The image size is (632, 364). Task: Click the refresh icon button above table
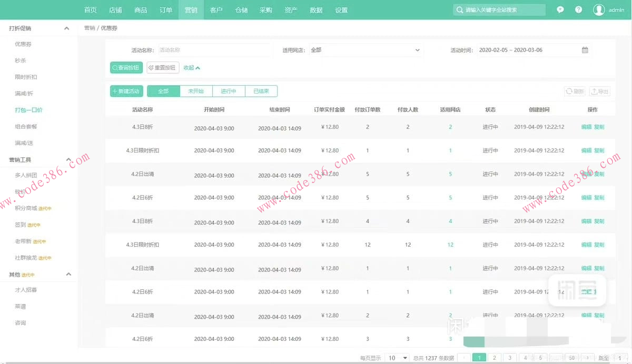pos(575,92)
